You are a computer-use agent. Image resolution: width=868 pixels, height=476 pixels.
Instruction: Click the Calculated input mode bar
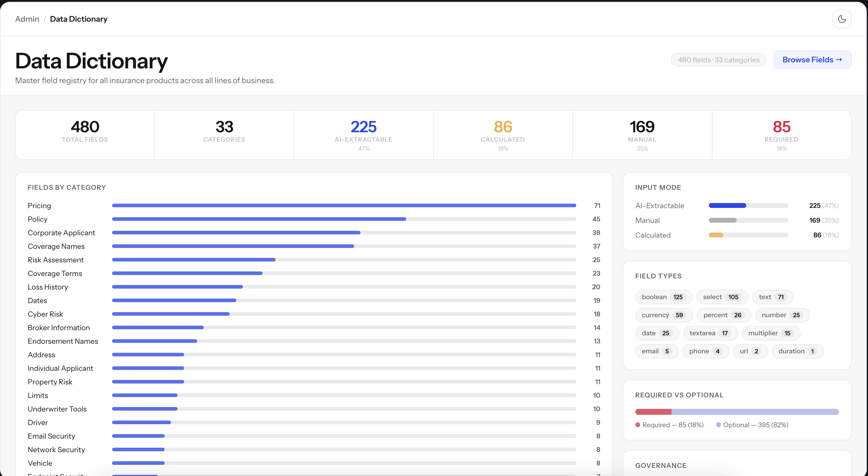pos(748,235)
